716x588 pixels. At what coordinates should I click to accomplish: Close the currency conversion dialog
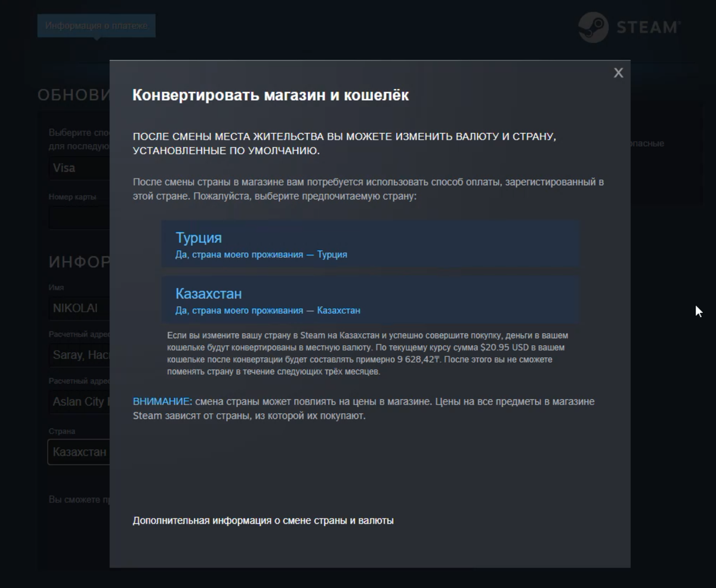(618, 73)
